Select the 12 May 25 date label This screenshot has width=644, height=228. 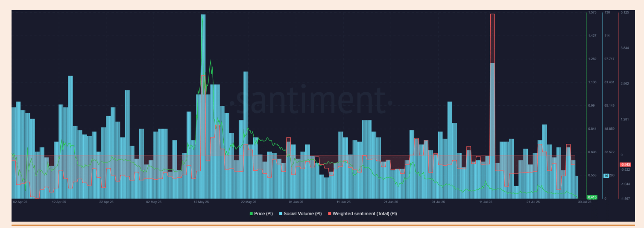tap(201, 202)
